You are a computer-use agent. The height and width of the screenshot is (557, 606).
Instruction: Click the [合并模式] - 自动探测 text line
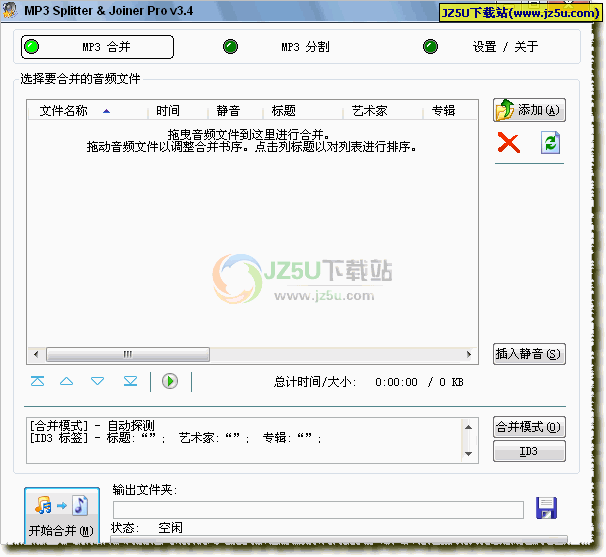(92, 426)
